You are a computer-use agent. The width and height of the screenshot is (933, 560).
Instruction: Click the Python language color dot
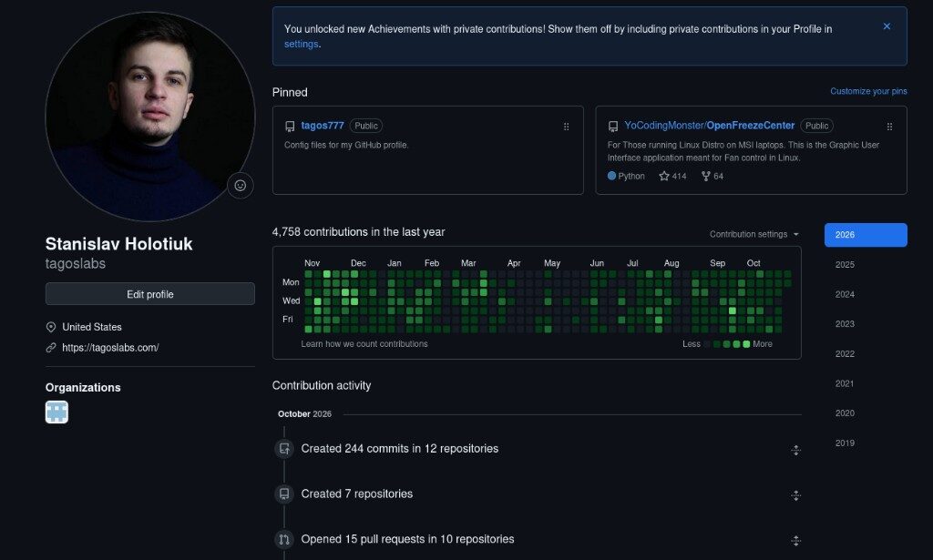[x=611, y=176]
